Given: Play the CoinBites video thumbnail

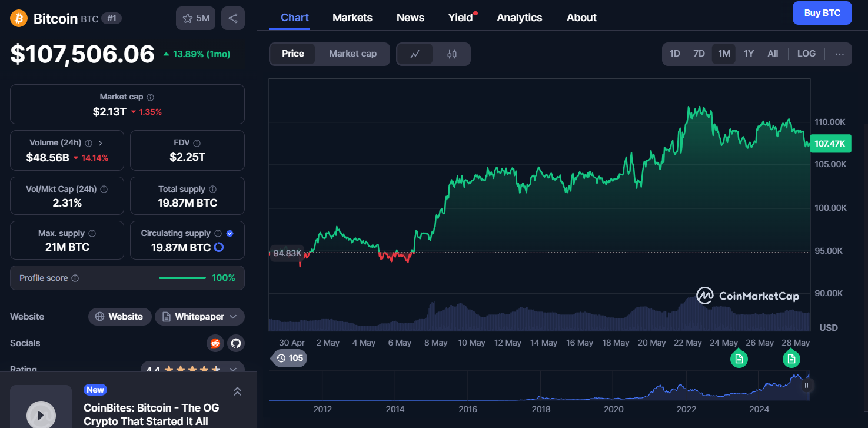Looking at the screenshot, I should click(41, 414).
